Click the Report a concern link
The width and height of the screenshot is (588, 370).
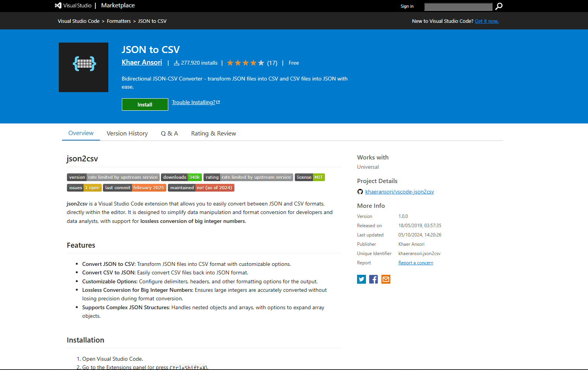pyautogui.click(x=415, y=263)
